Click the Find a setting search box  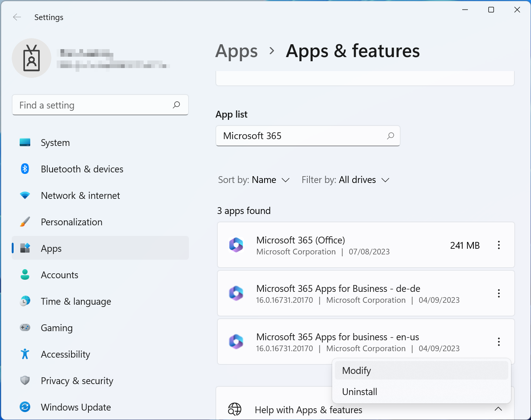coord(100,105)
